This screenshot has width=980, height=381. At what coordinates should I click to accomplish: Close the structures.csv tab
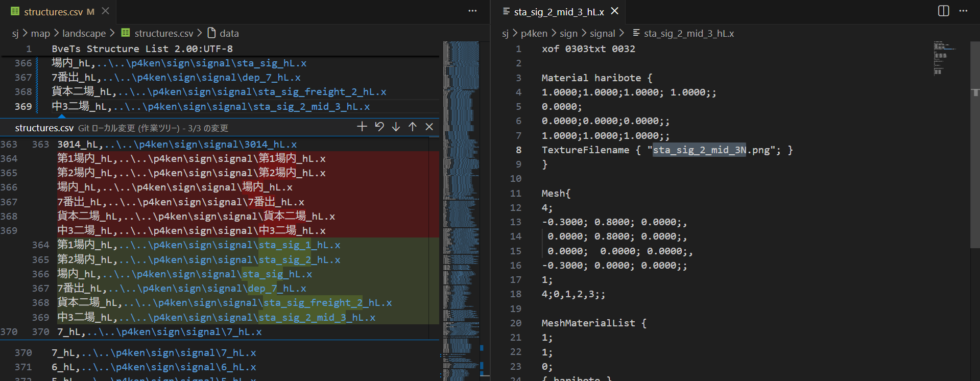[105, 11]
